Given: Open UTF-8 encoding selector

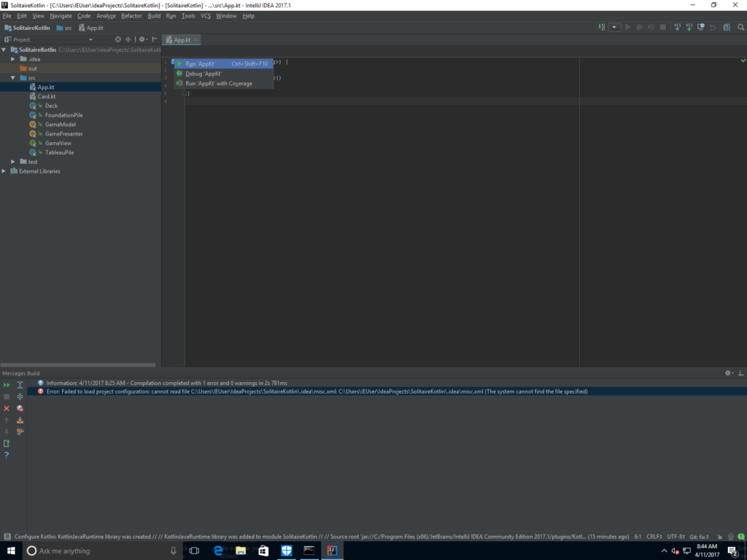Looking at the screenshot, I should 676,537.
